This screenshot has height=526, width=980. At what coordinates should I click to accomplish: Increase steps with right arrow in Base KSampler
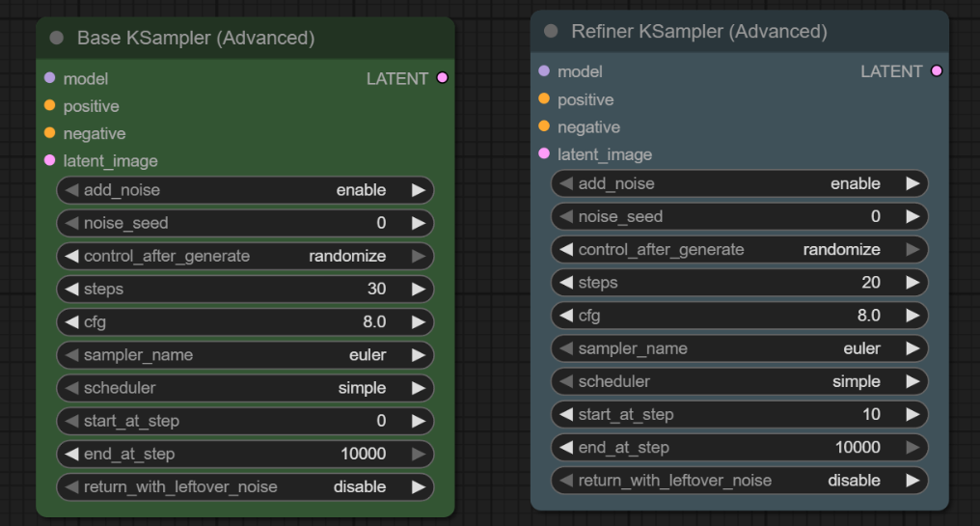[x=418, y=290]
